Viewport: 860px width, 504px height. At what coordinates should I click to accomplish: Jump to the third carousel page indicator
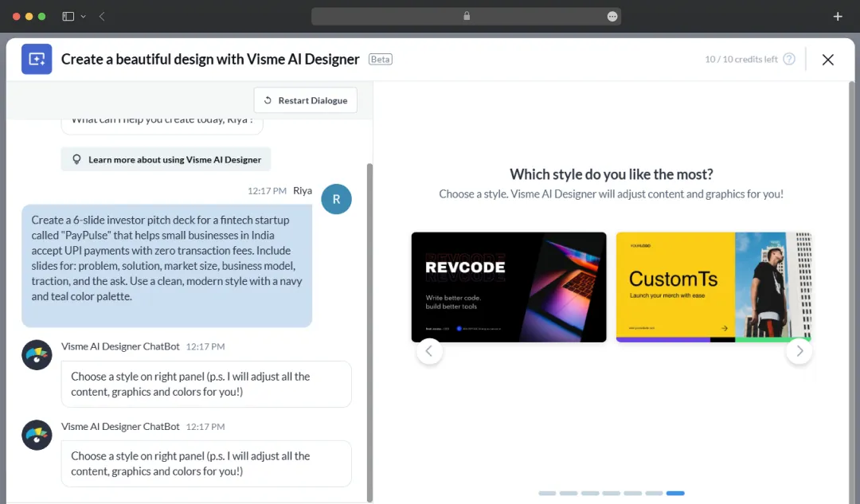click(x=589, y=493)
